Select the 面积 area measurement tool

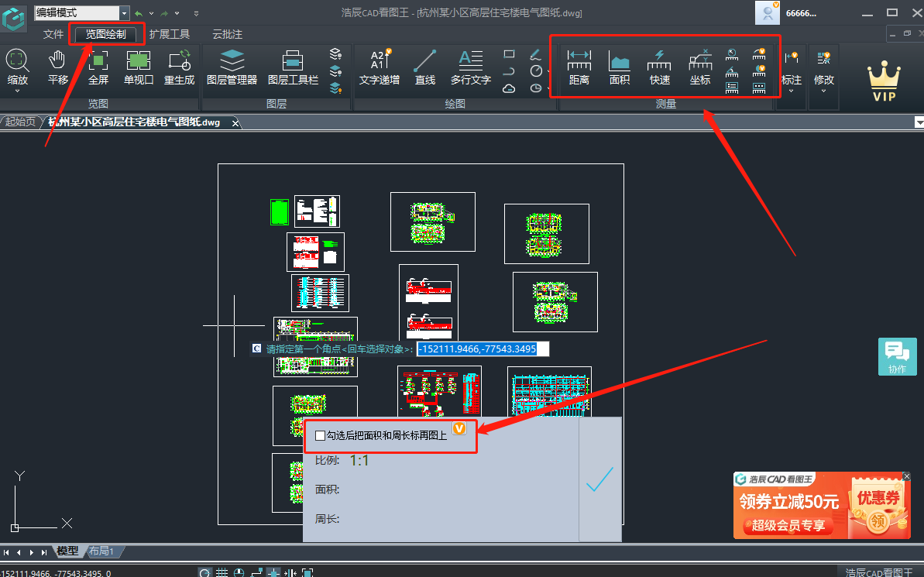pos(619,67)
